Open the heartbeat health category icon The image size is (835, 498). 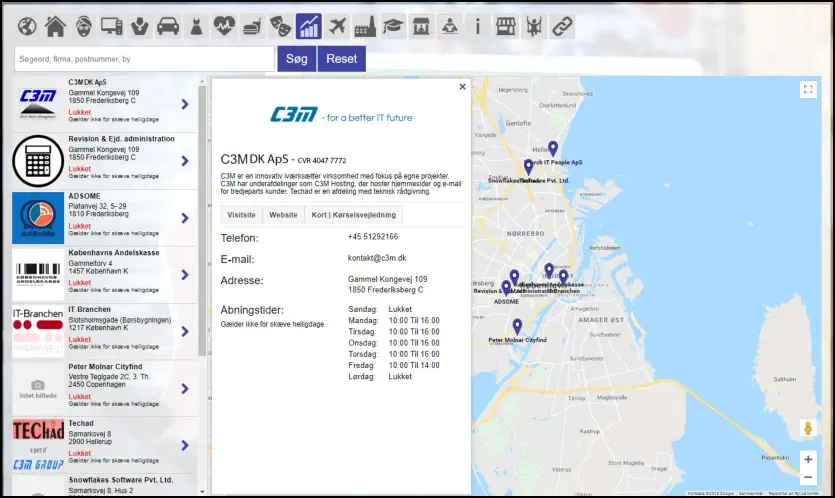coord(224,26)
